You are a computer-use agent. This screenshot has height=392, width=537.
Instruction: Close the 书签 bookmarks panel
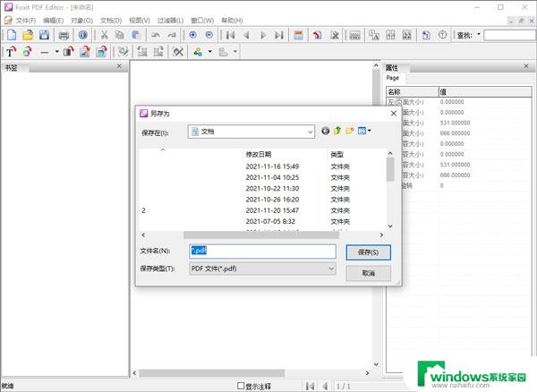click(119, 66)
